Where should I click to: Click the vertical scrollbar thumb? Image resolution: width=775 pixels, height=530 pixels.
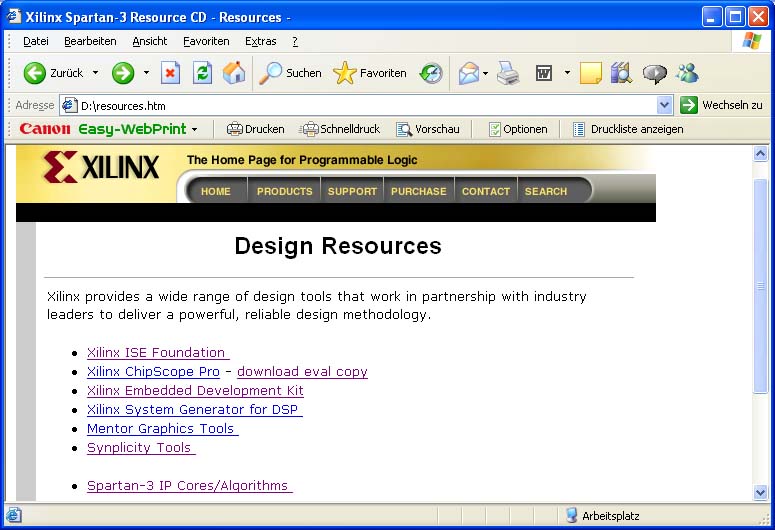[760, 286]
